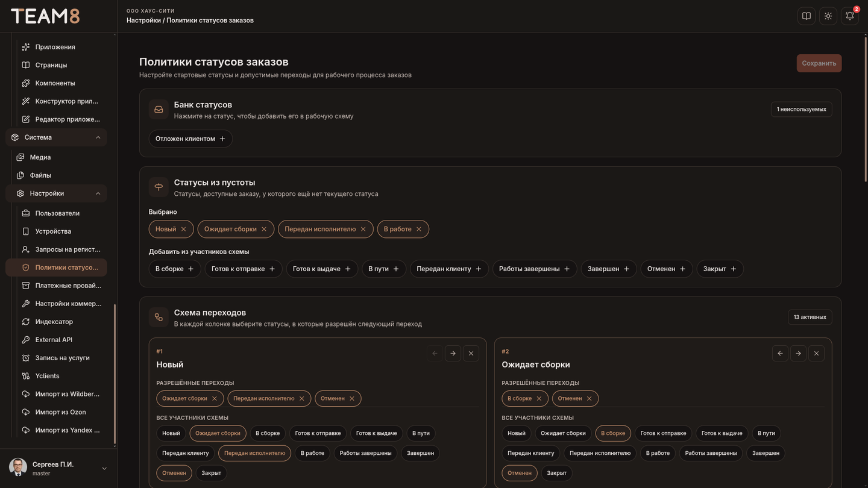Remove 'Новый' from selected void statuses
Image resolution: width=868 pixels, height=488 pixels.
[184, 229]
